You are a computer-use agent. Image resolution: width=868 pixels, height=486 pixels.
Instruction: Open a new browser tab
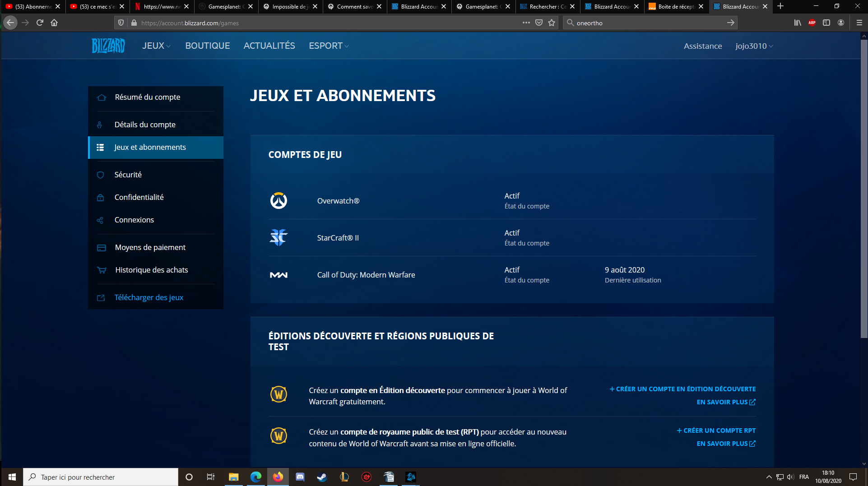pos(780,6)
